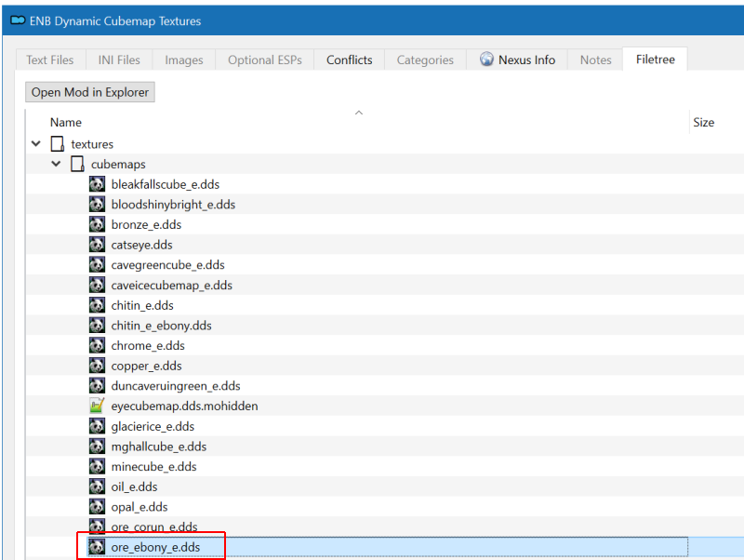This screenshot has width=744, height=560.
Task: Click the cubemaps folder icon
Action: pos(77,165)
